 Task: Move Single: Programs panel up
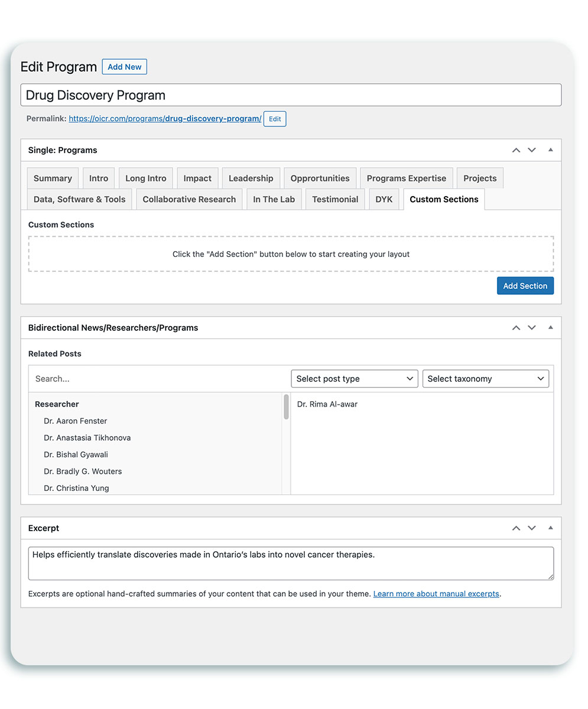coord(516,150)
